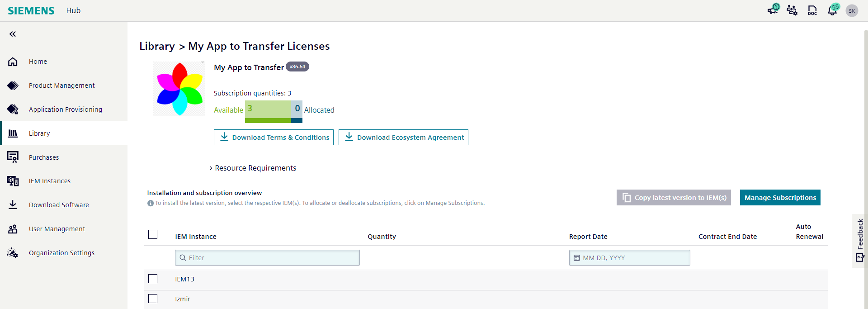Viewport: 868px width, 309px height.
Task: Open IEM Instances from the sidebar
Action: pos(50,181)
